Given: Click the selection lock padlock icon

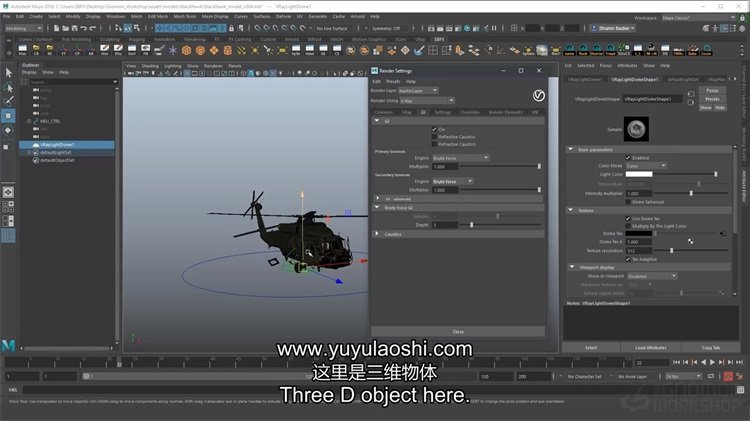Looking at the screenshot, I should pyautogui.click(x=232, y=28).
